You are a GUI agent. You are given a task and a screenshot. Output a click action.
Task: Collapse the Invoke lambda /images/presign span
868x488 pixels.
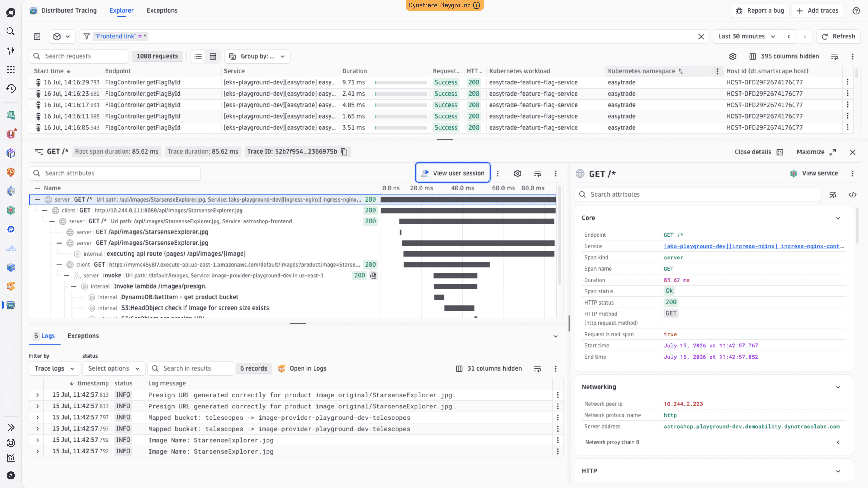(74, 286)
